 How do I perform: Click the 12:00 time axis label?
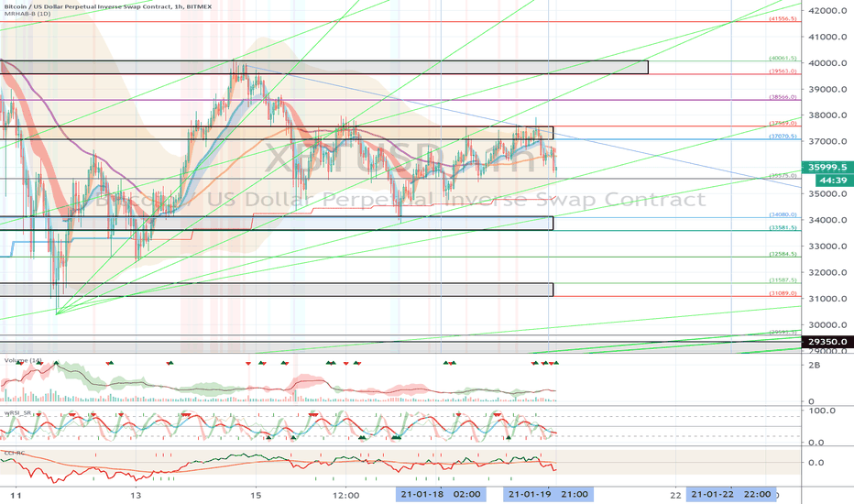click(x=345, y=495)
